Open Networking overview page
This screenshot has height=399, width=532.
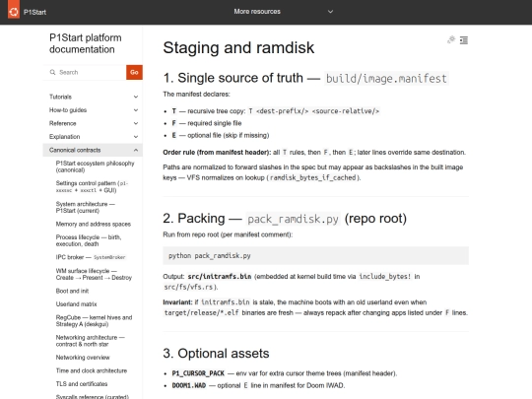[83, 358]
